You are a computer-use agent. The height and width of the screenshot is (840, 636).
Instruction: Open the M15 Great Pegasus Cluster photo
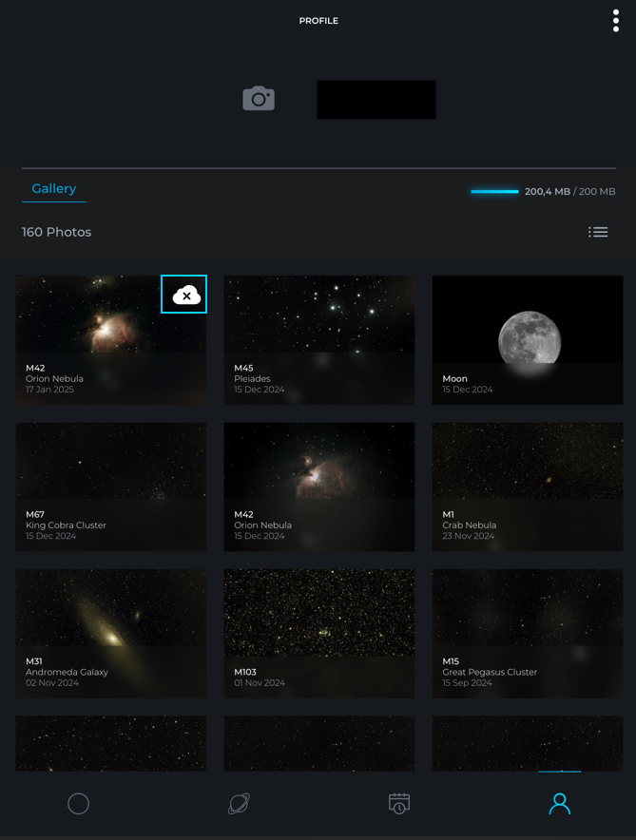click(528, 634)
